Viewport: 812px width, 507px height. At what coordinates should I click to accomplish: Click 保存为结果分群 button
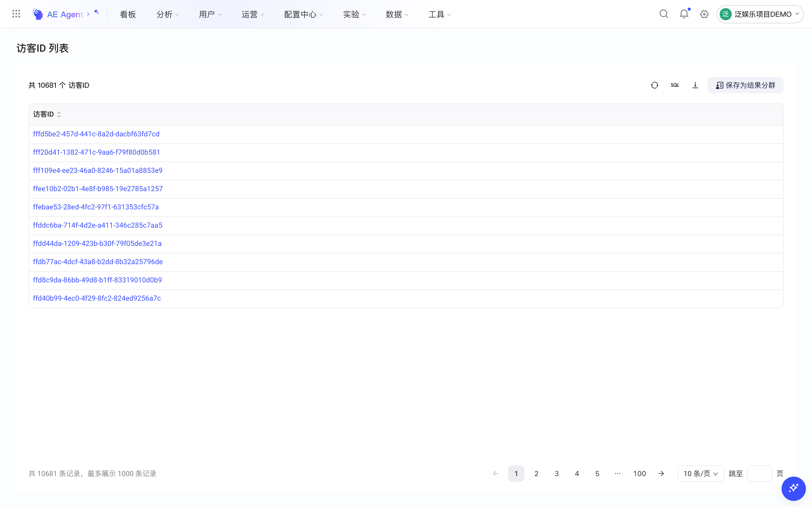(745, 85)
